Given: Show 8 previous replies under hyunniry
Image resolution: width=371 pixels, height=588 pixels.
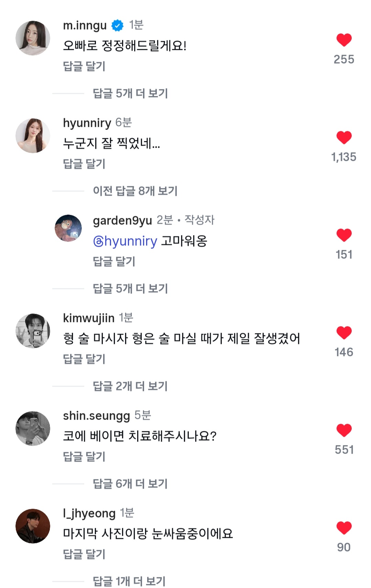Looking at the screenshot, I should pos(135,191).
